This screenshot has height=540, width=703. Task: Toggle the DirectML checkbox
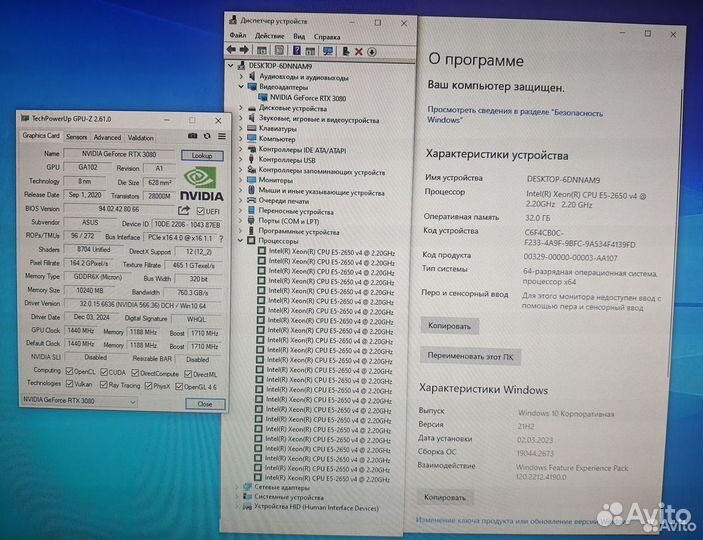[188, 374]
